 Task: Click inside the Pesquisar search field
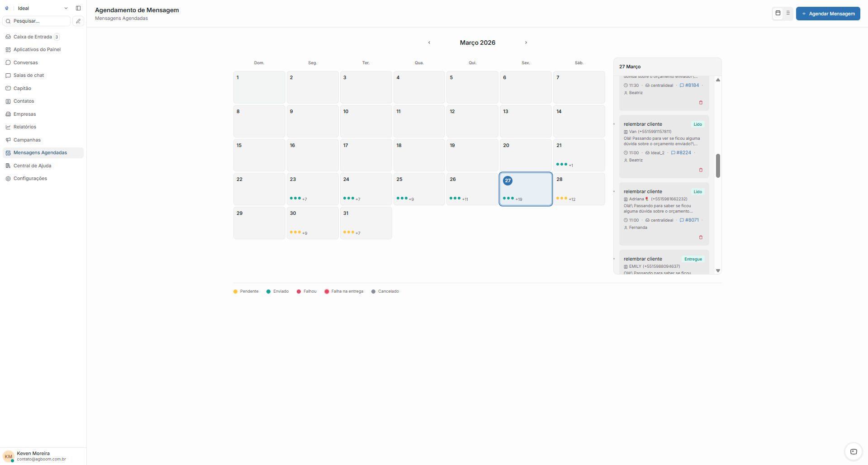36,21
